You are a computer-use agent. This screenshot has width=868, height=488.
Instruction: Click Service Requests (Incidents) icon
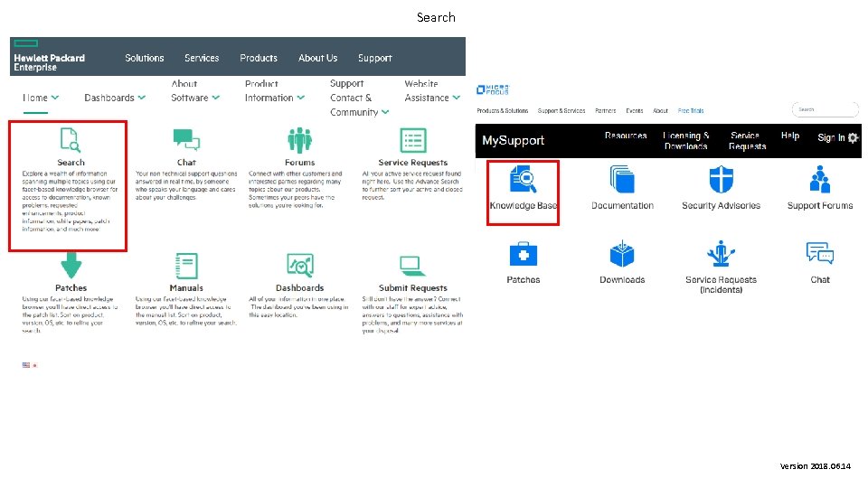tap(721, 254)
